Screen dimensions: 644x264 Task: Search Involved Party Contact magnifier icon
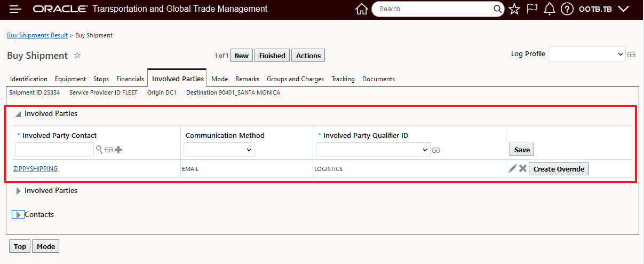point(99,150)
